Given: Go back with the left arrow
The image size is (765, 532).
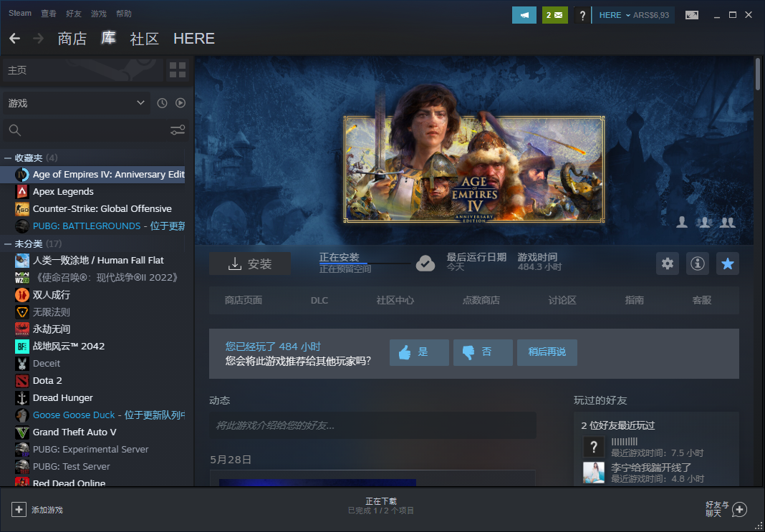Looking at the screenshot, I should pos(14,39).
